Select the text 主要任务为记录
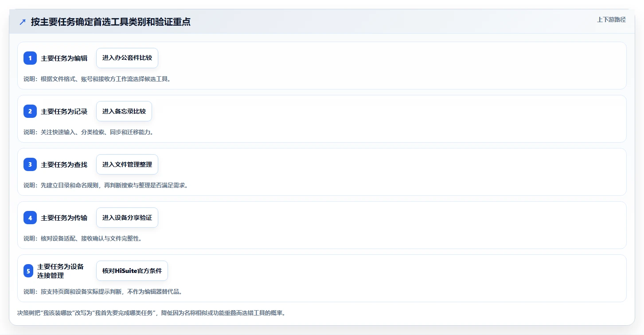The height and width of the screenshot is (335, 644). [64, 111]
